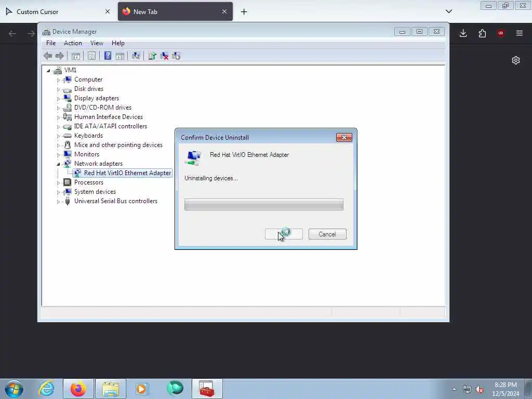Open the View menu
The image size is (532, 399).
click(x=97, y=43)
